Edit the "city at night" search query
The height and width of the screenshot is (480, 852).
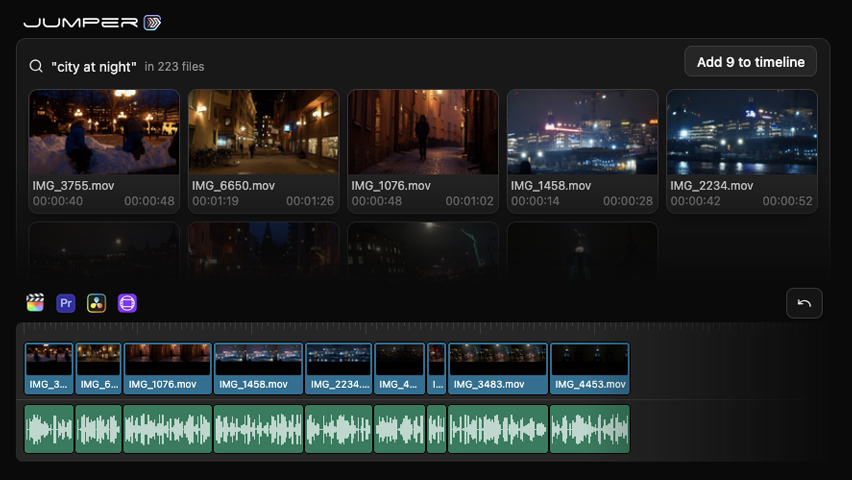tap(94, 66)
